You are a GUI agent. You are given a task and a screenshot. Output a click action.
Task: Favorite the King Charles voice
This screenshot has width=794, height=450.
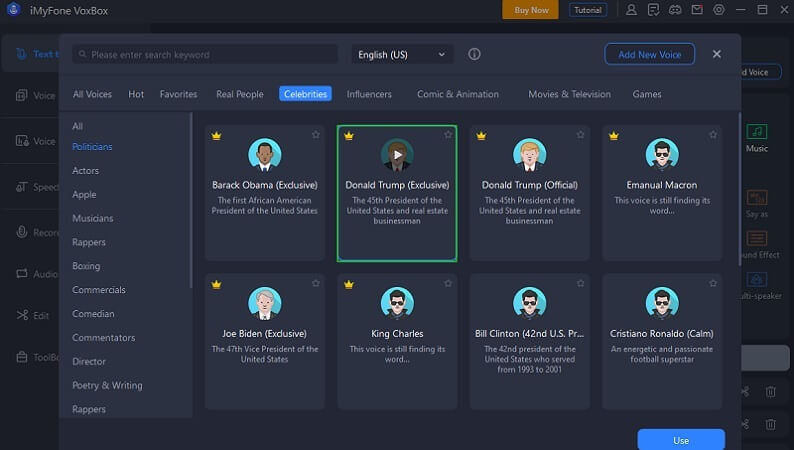[448, 283]
